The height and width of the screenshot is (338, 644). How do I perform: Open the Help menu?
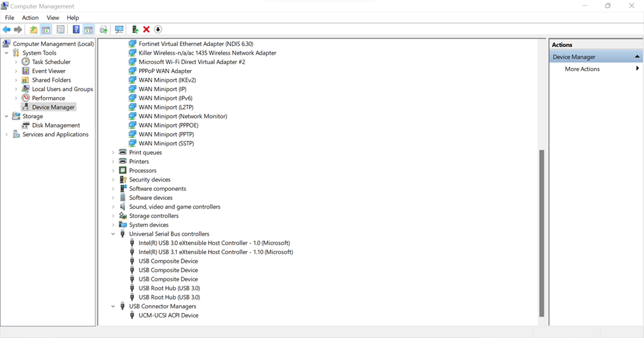(x=73, y=18)
